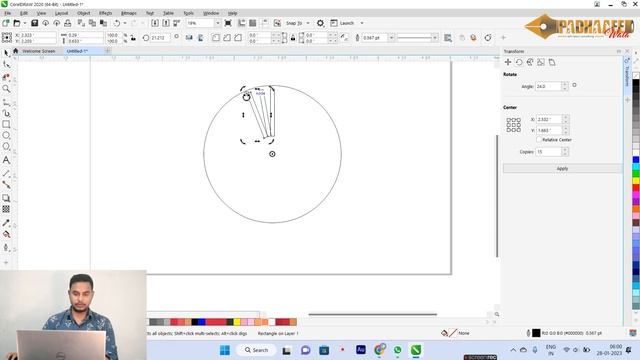
Task: Switch to Scale and Mirror tab in Transform
Action: tap(530, 62)
